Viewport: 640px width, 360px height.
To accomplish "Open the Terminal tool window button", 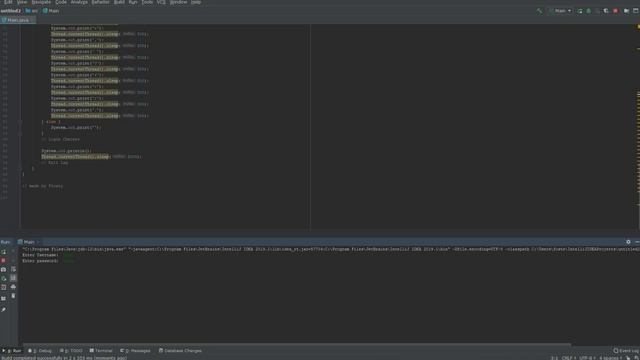I will (x=101, y=351).
